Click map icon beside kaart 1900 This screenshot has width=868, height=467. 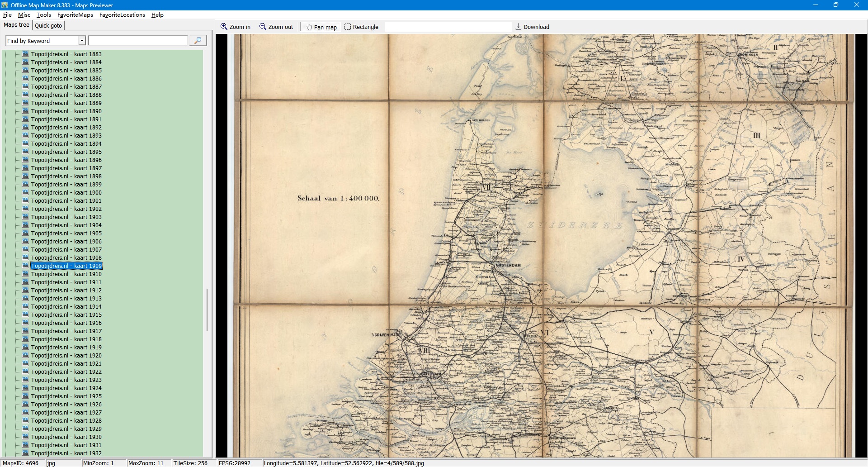26,192
